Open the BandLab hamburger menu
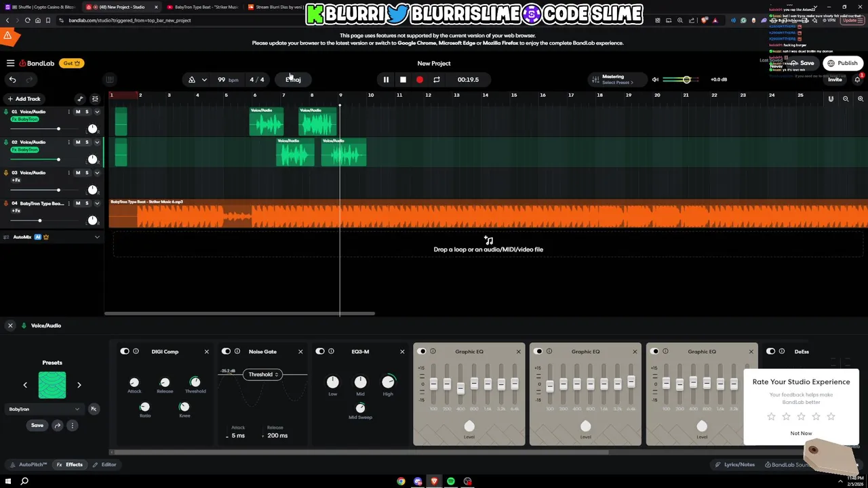Screen dimensions: 868x488 pos(10,63)
